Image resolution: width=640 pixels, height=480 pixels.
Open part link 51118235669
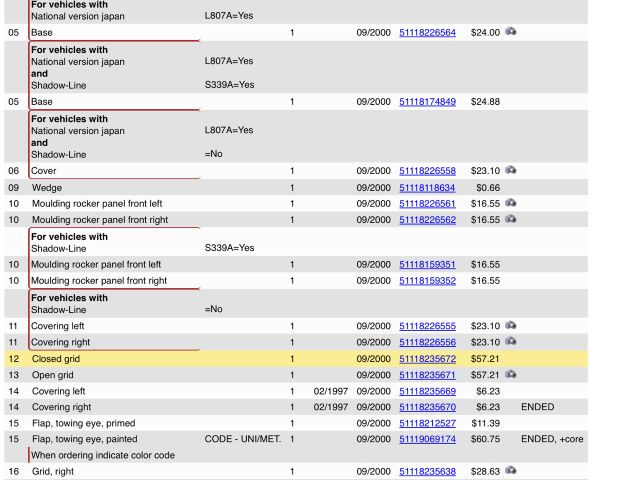point(427,391)
